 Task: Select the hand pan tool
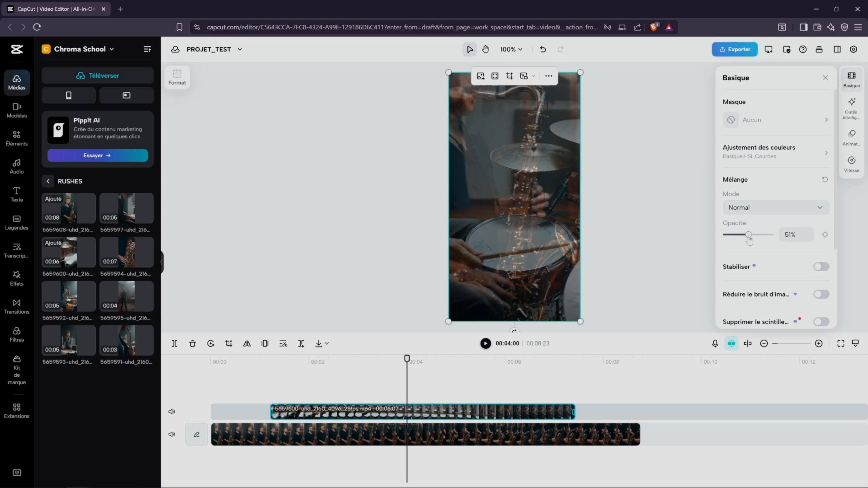click(485, 49)
